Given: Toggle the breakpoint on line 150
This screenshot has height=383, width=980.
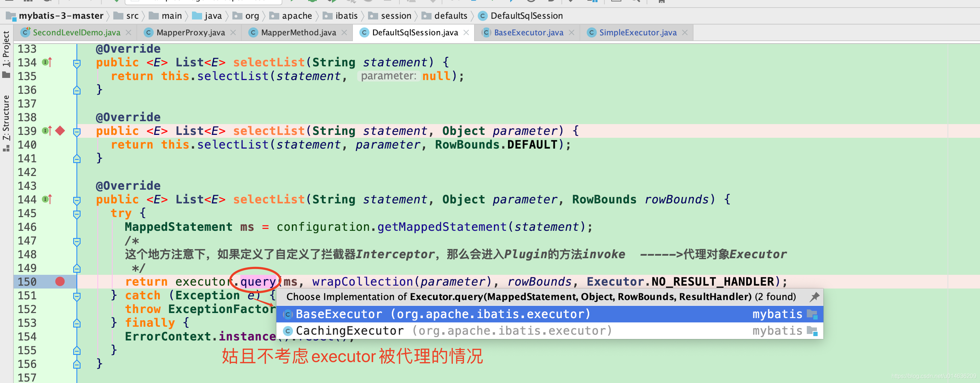Looking at the screenshot, I should 60,281.
